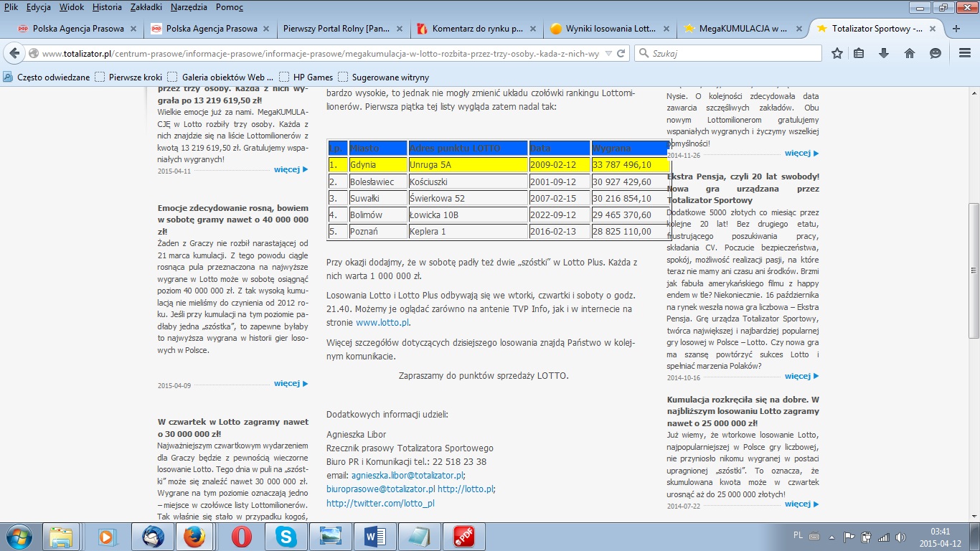
Task: Click the PL language indicator in tray
Action: point(798,535)
